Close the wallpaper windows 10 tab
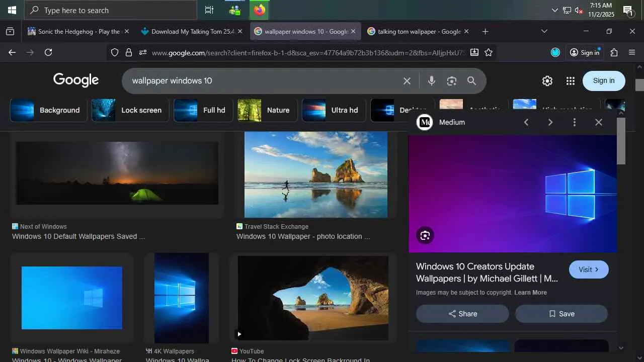The image size is (644, 362). click(353, 31)
